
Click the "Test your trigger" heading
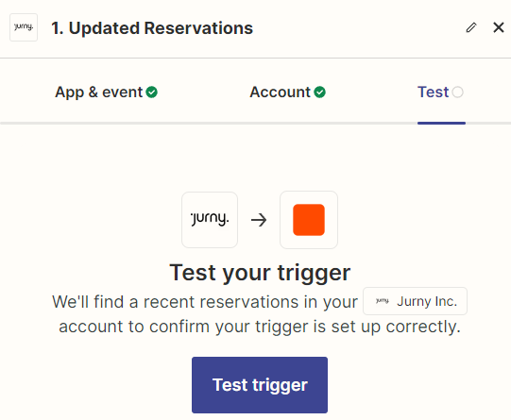tap(260, 272)
